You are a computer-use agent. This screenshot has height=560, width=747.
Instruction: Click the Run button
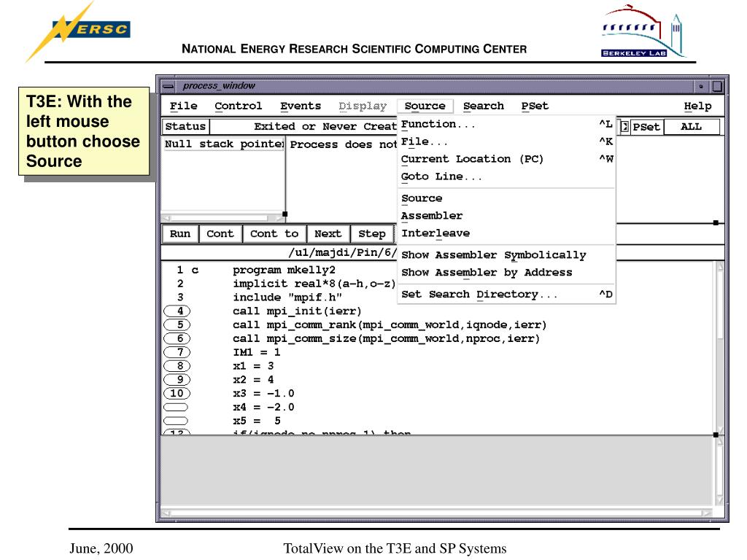[180, 234]
